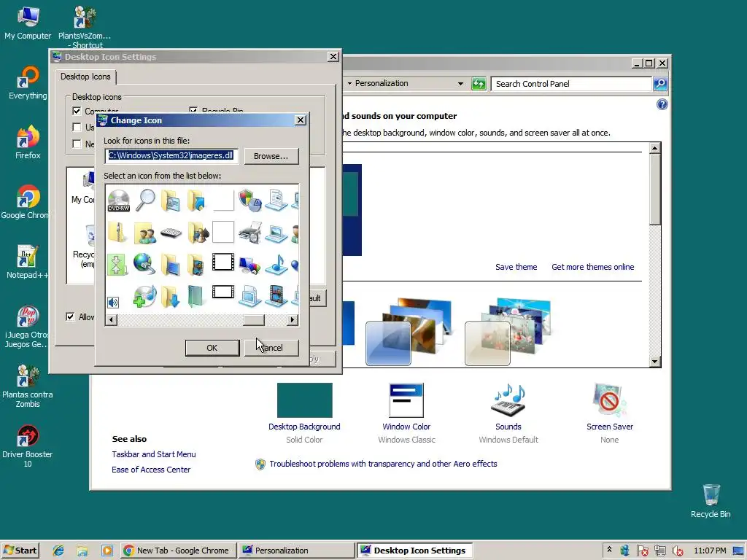
Task: Select the games folder with chess pieces
Action: [197, 233]
